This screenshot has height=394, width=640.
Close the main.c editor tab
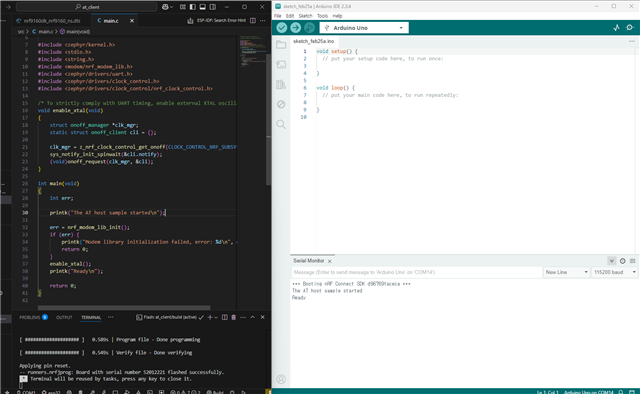pos(131,20)
